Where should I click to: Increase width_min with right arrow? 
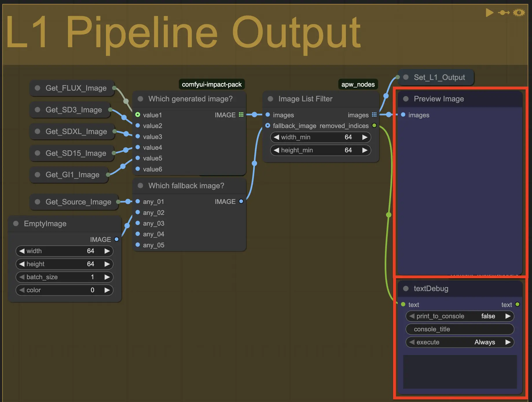pos(365,137)
